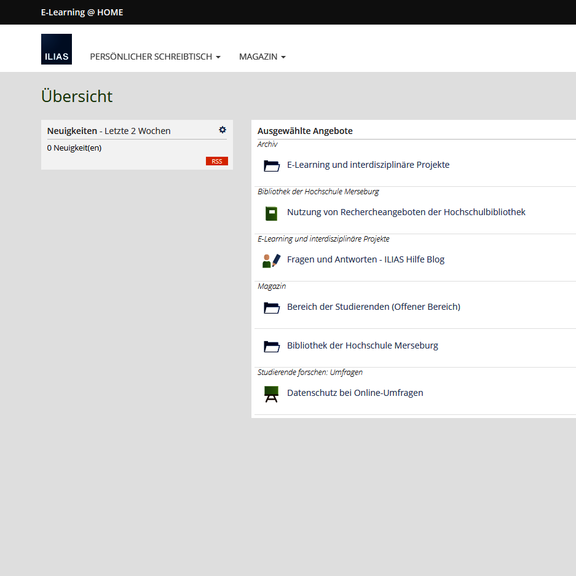Click green book icon for Rechercheangebote
576x576 pixels.
click(271, 213)
